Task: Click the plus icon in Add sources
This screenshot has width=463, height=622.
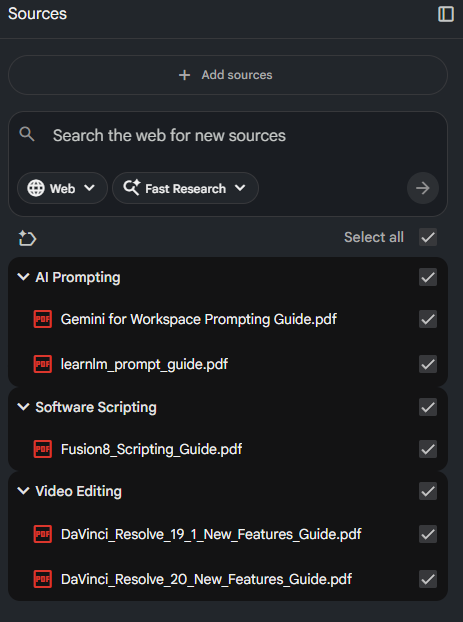Action: [184, 75]
